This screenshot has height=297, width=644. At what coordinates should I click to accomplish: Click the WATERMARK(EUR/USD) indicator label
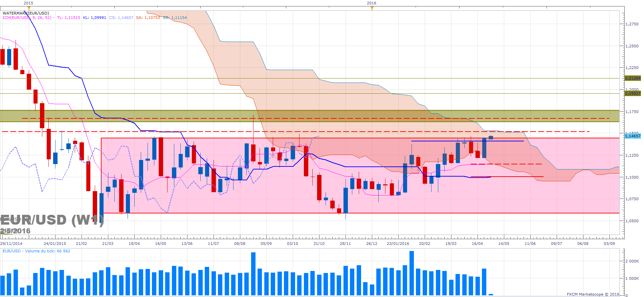26,13
